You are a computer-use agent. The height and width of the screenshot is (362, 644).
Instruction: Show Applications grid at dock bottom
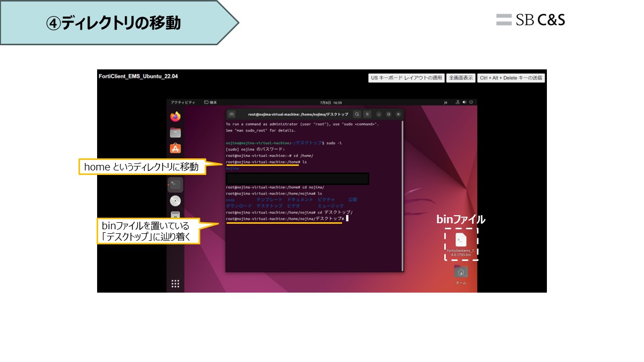175,284
